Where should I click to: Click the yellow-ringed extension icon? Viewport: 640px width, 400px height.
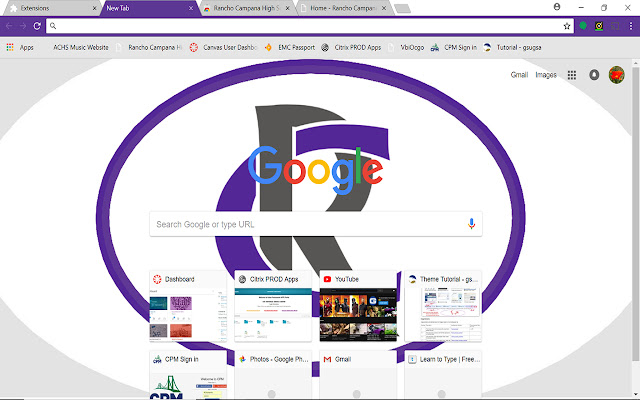[599, 26]
